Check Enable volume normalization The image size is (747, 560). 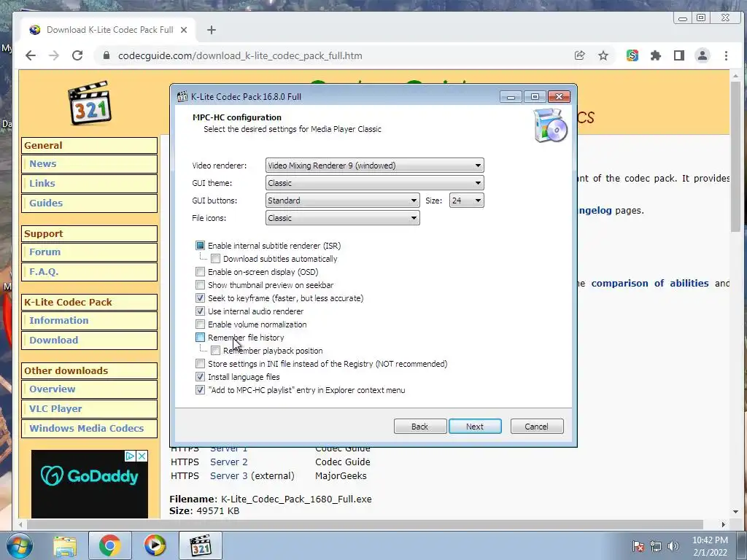(x=200, y=324)
